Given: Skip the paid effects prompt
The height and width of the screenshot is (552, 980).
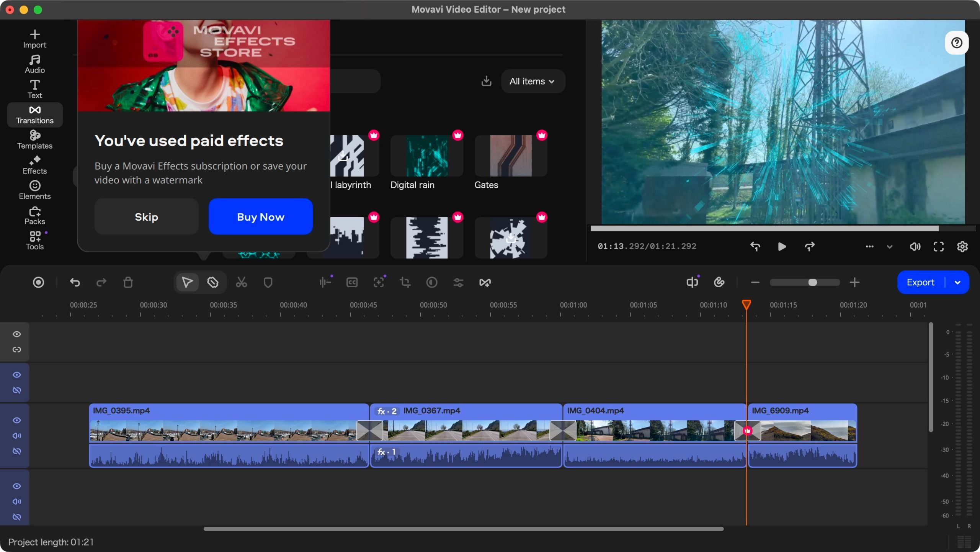Looking at the screenshot, I should [x=146, y=216].
